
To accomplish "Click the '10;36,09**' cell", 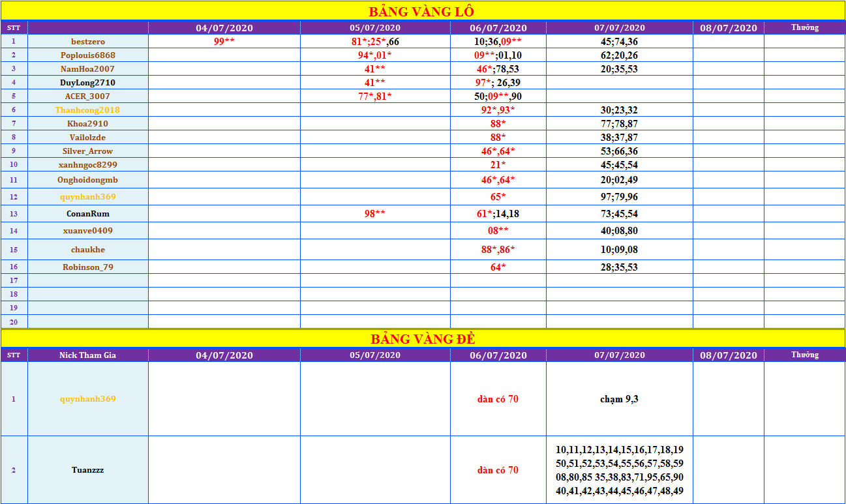I will pos(498,42).
